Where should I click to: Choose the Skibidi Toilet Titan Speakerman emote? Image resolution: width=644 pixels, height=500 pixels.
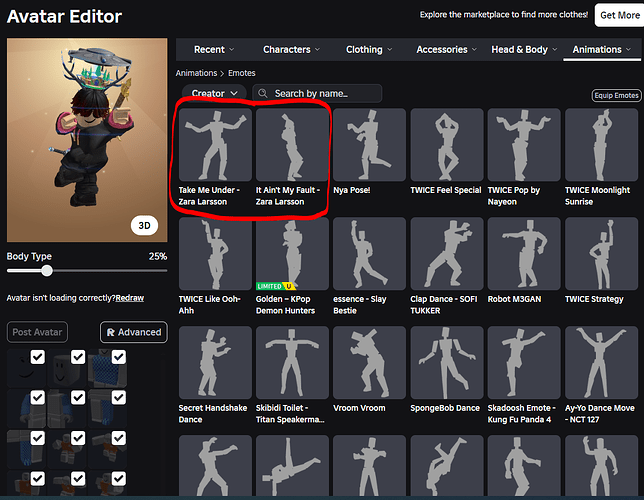coord(292,362)
